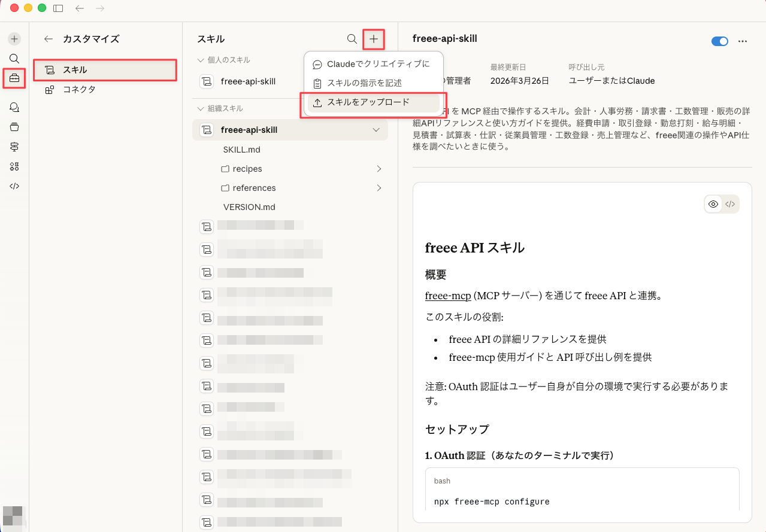
Task: Open the grid-shapes icon in left sidebar
Action: [x=14, y=166]
